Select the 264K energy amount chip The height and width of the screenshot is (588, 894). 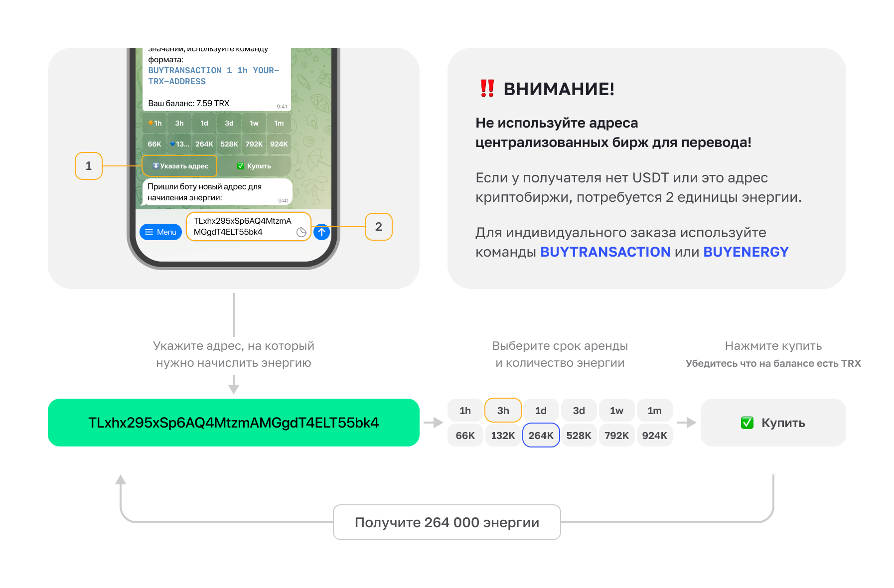click(x=541, y=435)
